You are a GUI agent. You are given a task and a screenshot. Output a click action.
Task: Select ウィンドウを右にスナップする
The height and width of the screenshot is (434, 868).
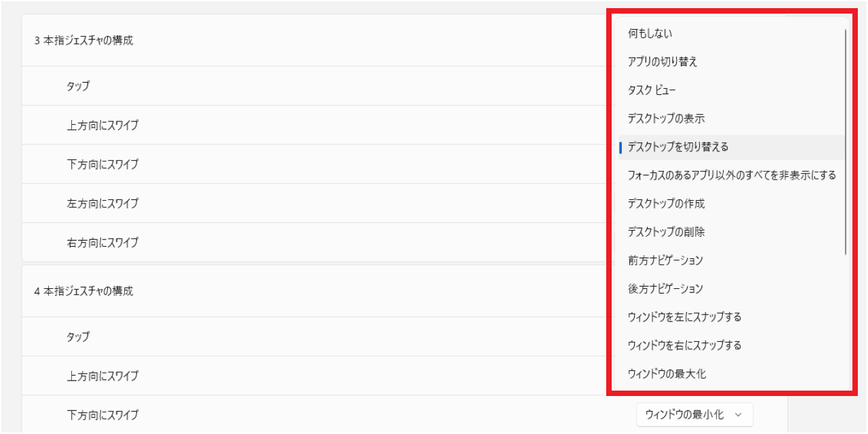[685, 346]
